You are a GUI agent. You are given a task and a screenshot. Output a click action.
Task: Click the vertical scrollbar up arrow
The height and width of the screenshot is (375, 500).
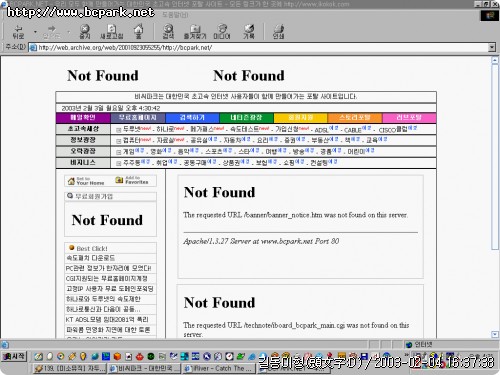(x=495, y=60)
